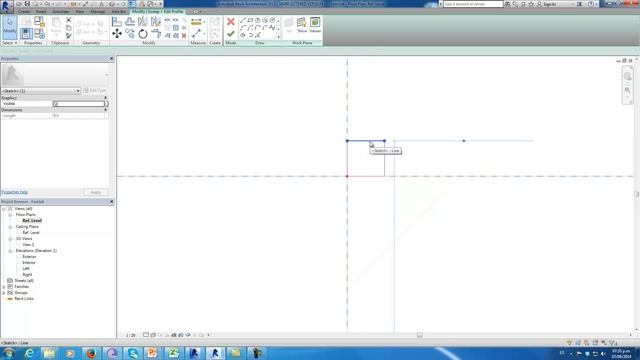Click the search keyword input field
This screenshot has height=360, width=640.
coord(473,4)
